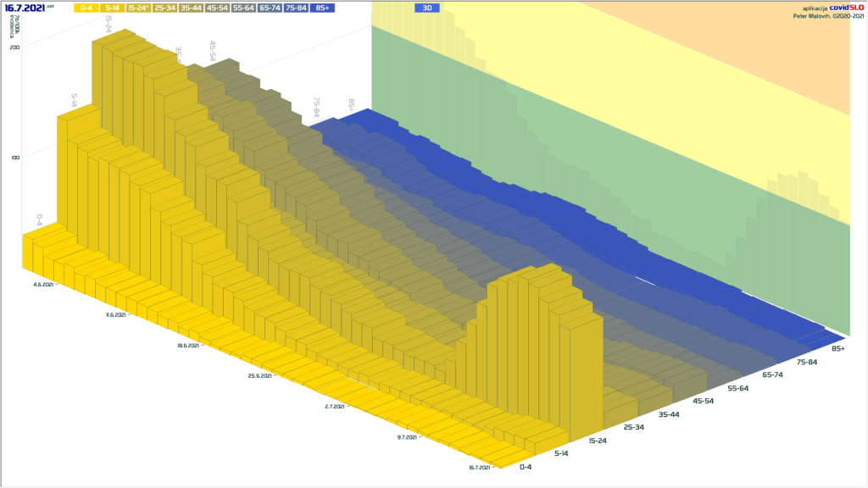
Task: Select the 18.6.2021 date axis marker
Action: coord(189,346)
